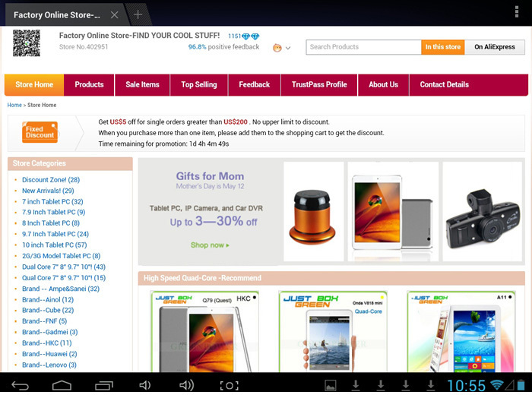The height and width of the screenshot is (398, 532).
Task: Search In this store button
Action: 443,47
